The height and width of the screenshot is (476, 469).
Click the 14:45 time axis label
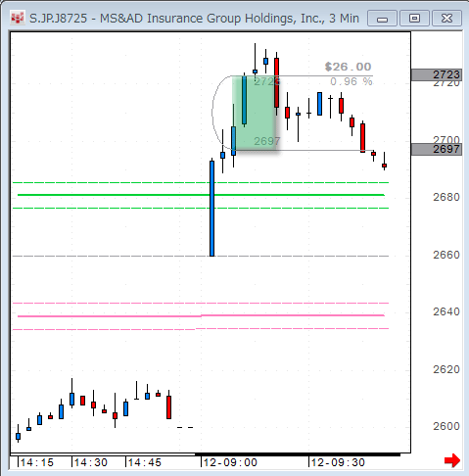(x=145, y=462)
